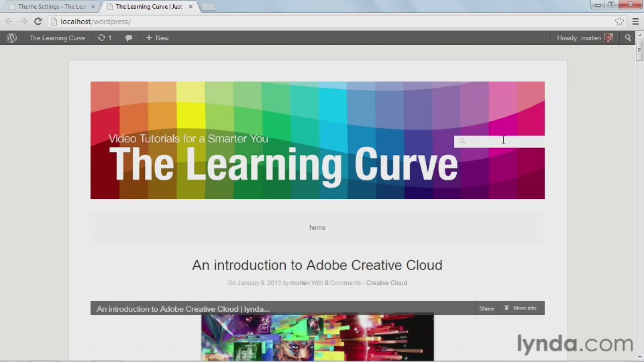Click the video title link lynda
The width and height of the screenshot is (644, 362).
183,309
